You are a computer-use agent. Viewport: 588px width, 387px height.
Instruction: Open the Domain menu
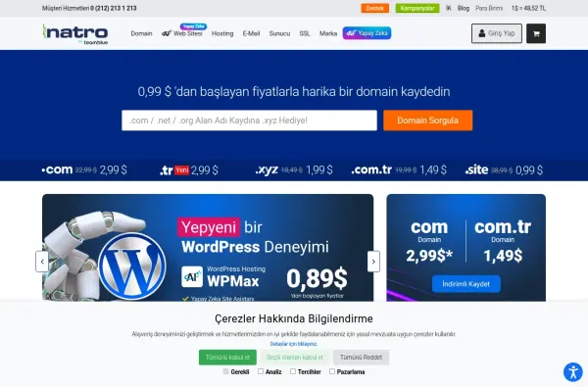(141, 33)
